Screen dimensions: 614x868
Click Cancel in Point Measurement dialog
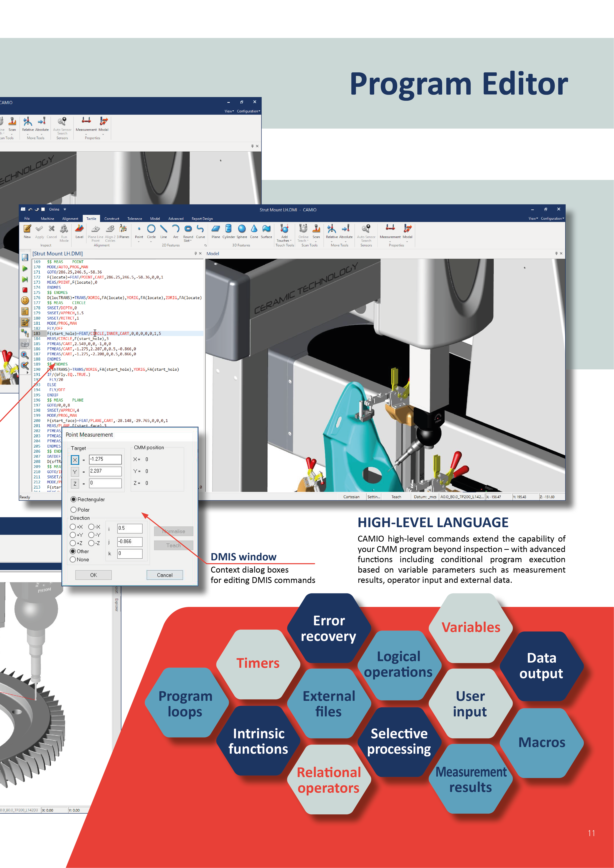click(164, 575)
